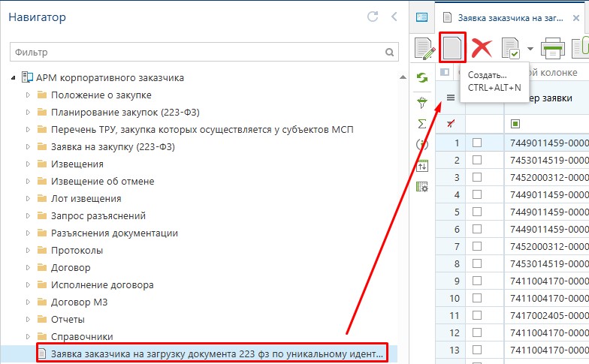The image size is (589, 364).
Task: Select the Договор folder
Action: 71,267
